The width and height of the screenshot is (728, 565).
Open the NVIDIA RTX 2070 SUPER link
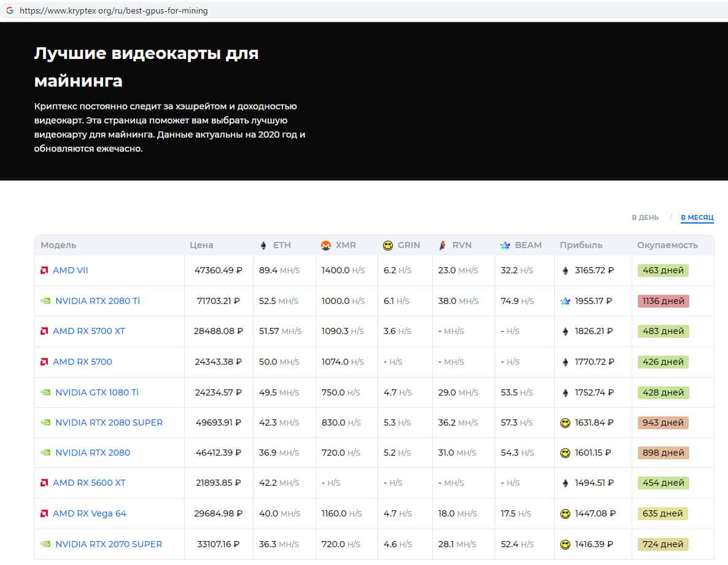click(108, 544)
